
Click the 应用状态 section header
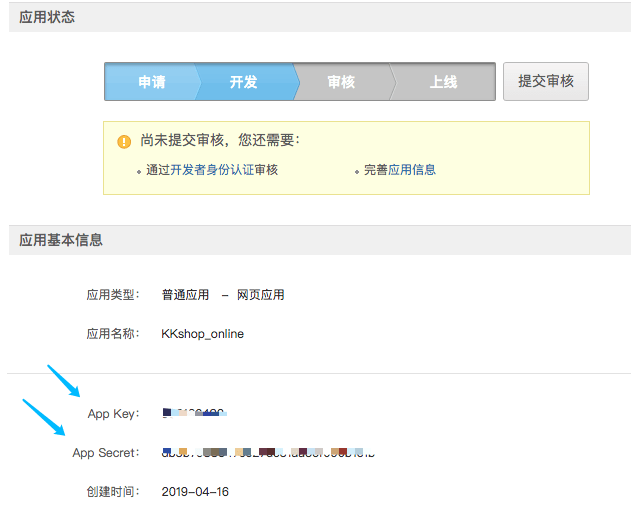(x=47, y=17)
